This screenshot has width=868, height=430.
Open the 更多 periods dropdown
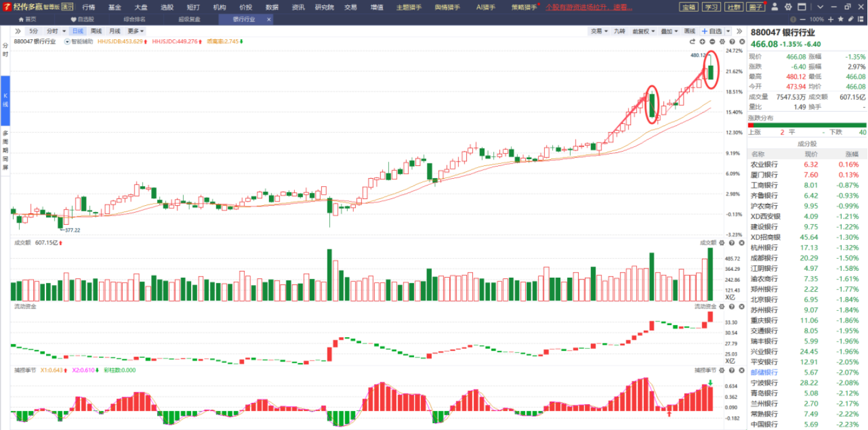coord(136,31)
